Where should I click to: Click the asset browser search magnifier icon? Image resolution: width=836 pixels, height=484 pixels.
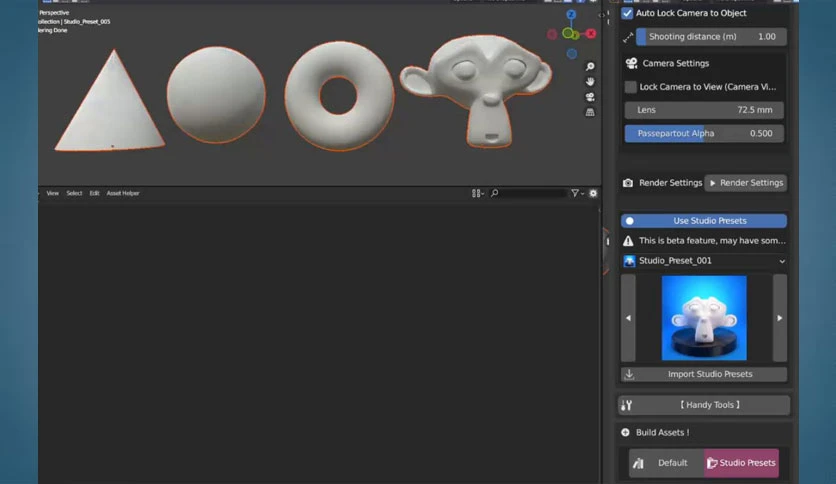(x=495, y=193)
